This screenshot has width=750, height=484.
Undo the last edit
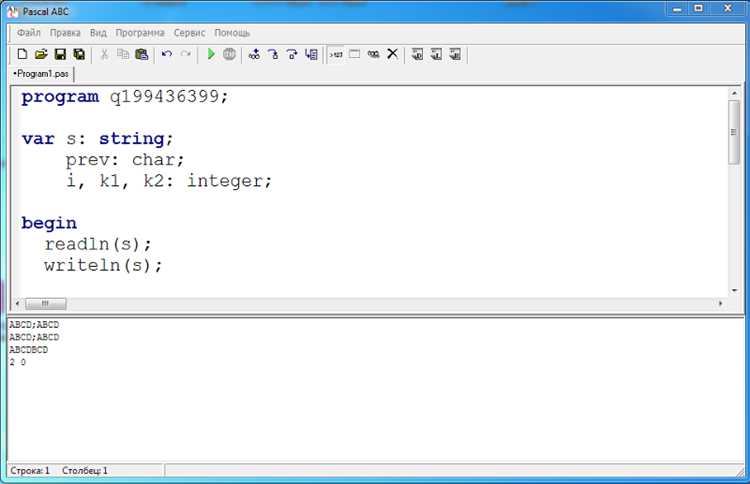(166, 54)
